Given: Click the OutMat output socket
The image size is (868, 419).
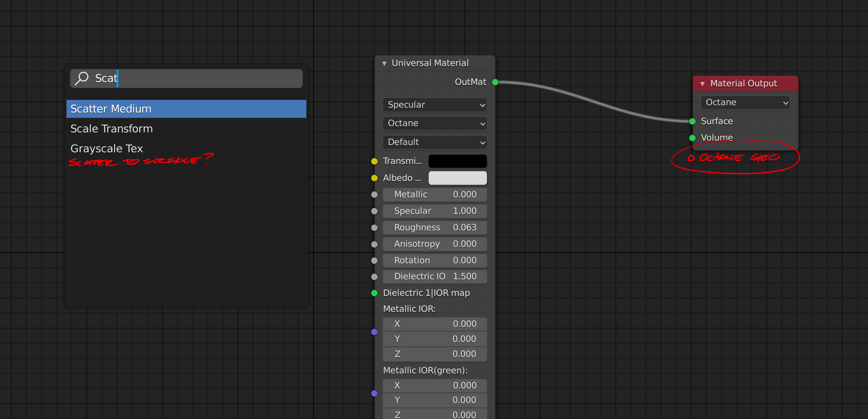Looking at the screenshot, I should pyautogui.click(x=495, y=82).
